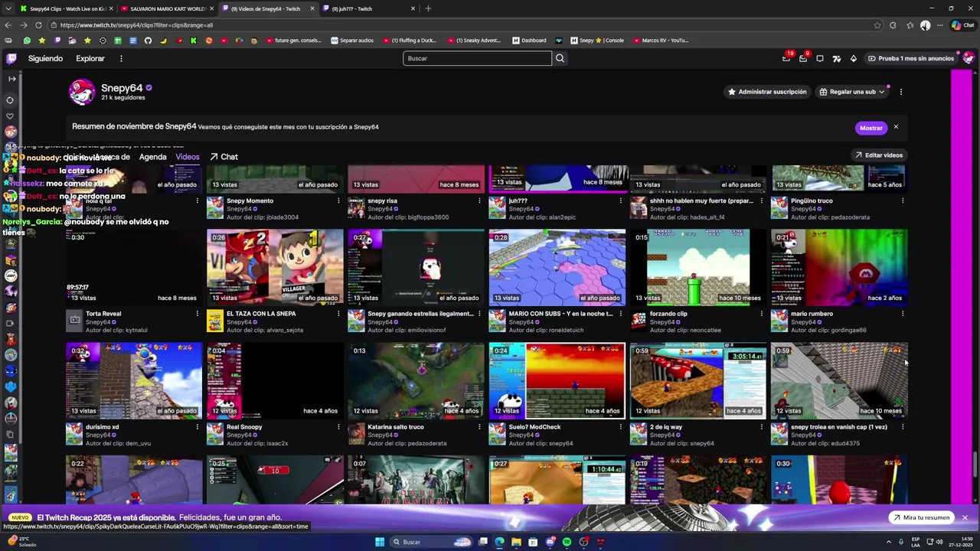Open the user profile avatar menu
The height and width of the screenshot is (551, 980).
coord(969,58)
